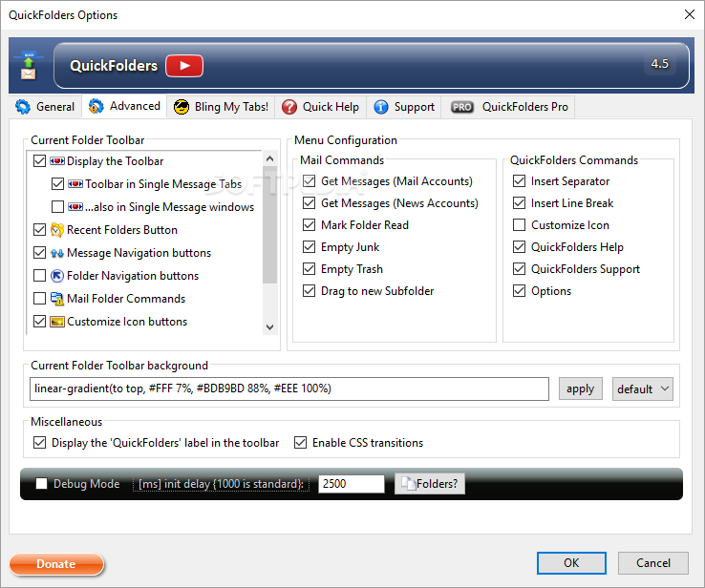Toggle Debug Mode checkbox
Image resolution: width=705 pixels, height=588 pixels.
[x=41, y=483]
